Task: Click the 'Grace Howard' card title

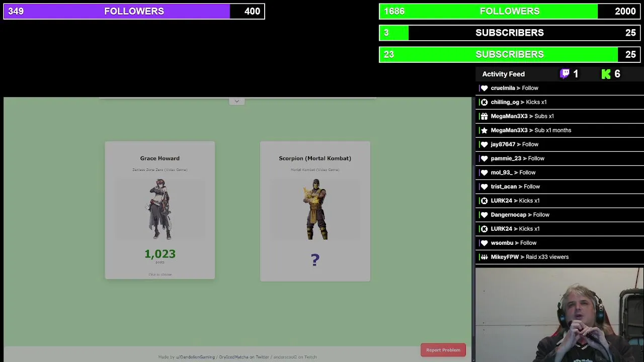Action: (159, 158)
